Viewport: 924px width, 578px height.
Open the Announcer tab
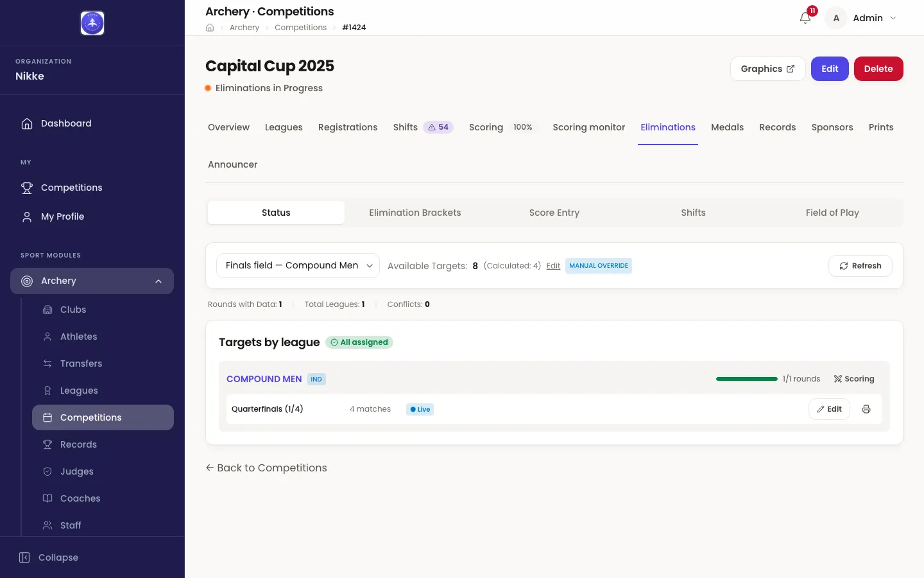(232, 164)
